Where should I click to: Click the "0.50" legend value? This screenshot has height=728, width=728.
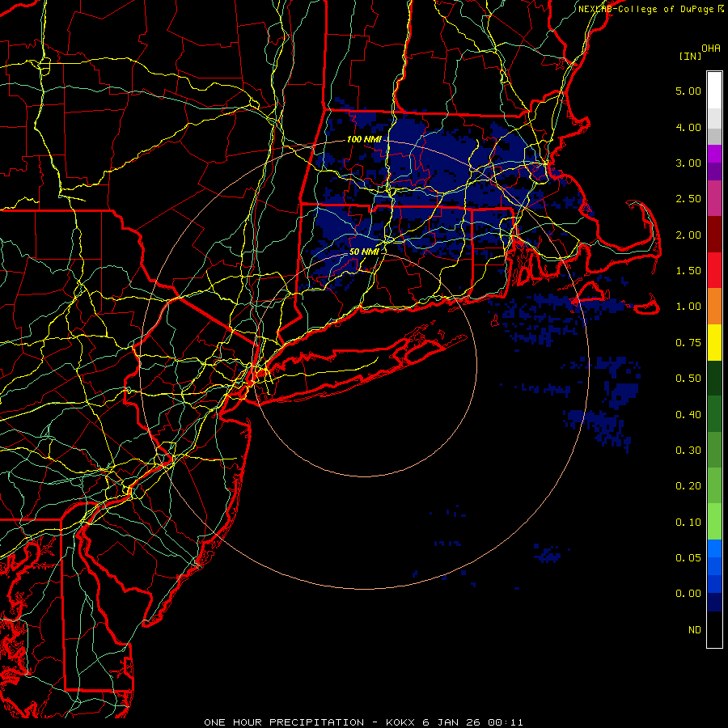(x=688, y=378)
